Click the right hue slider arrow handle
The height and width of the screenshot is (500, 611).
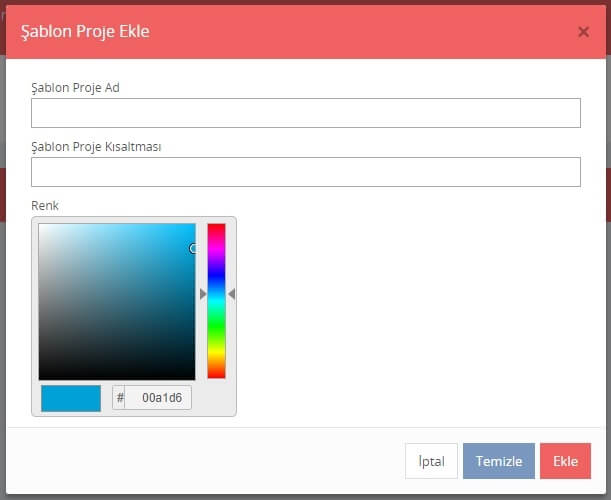(231, 294)
